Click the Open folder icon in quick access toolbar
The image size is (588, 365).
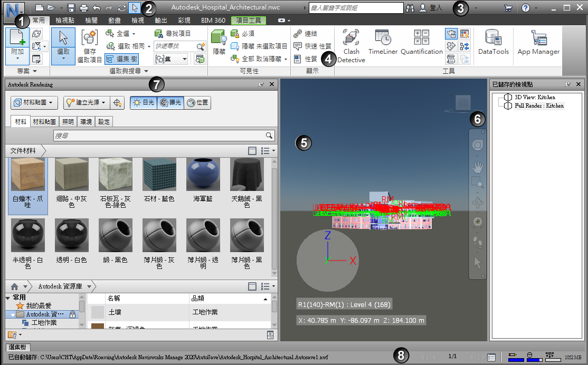pyautogui.click(x=51, y=7)
